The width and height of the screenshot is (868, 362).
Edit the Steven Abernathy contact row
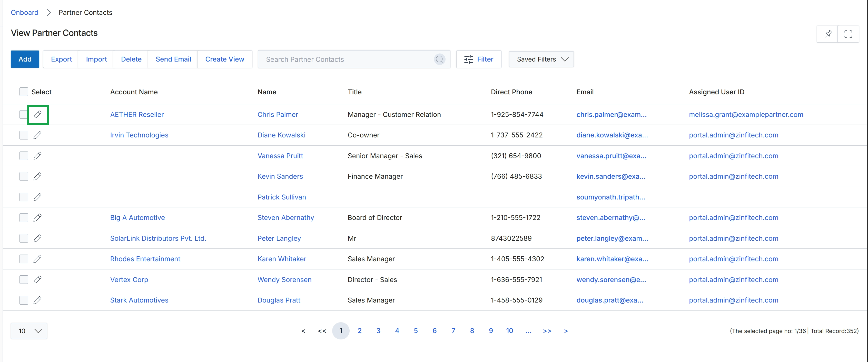point(38,218)
